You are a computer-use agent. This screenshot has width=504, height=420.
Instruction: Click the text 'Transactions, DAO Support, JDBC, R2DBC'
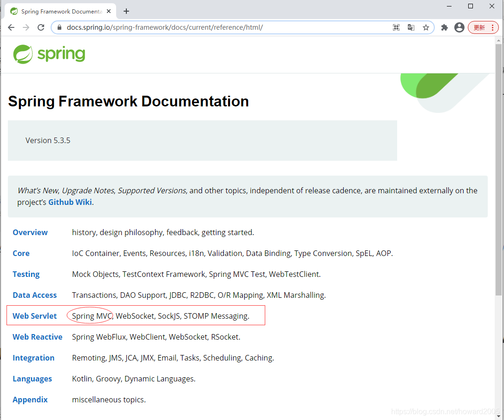coord(143,295)
